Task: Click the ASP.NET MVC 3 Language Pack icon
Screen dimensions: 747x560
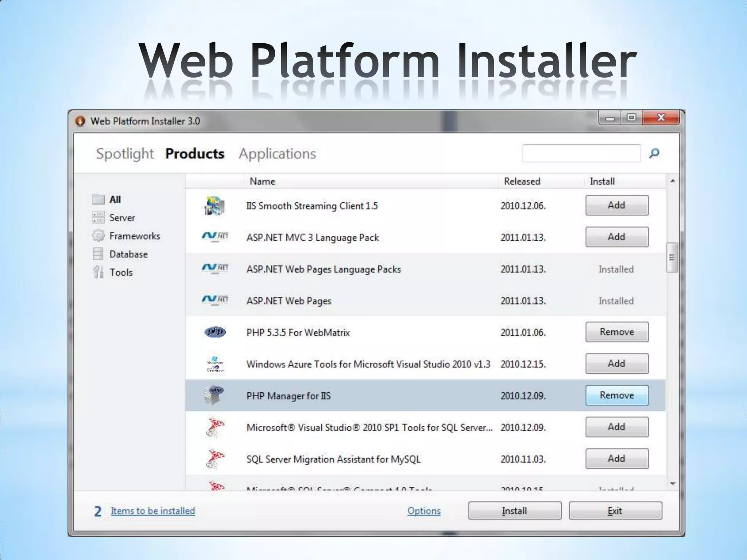Action: [x=215, y=237]
